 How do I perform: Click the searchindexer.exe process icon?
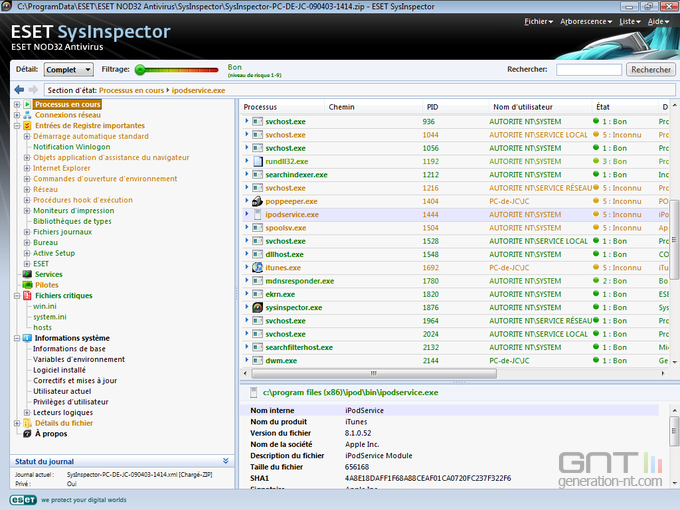(258, 175)
